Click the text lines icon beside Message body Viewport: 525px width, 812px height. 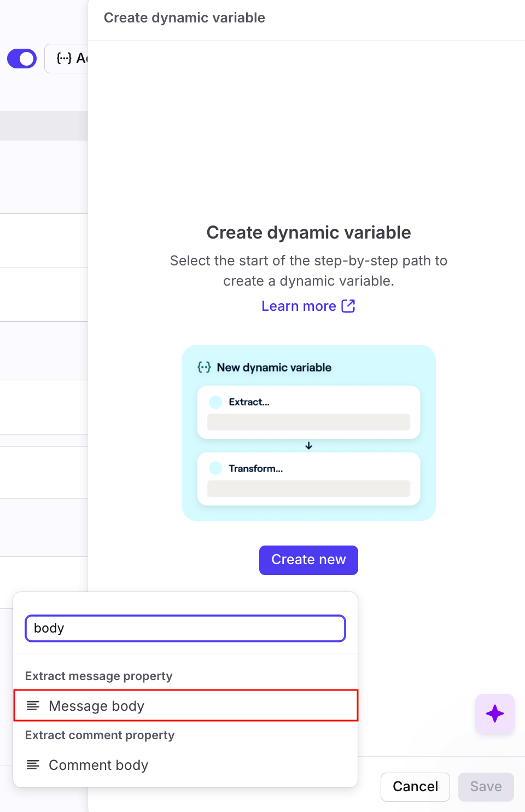33,706
